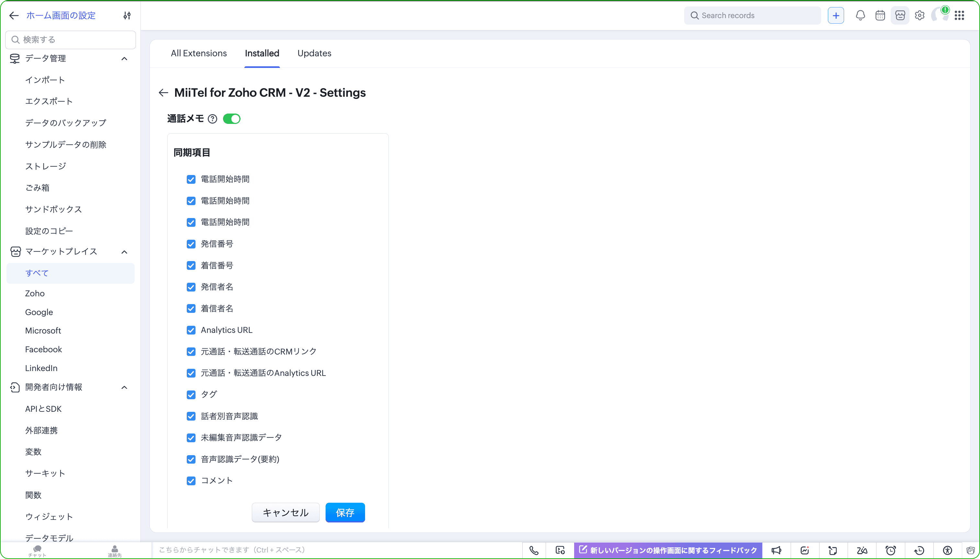
Task: Switch to the All Extensions tab
Action: click(198, 53)
